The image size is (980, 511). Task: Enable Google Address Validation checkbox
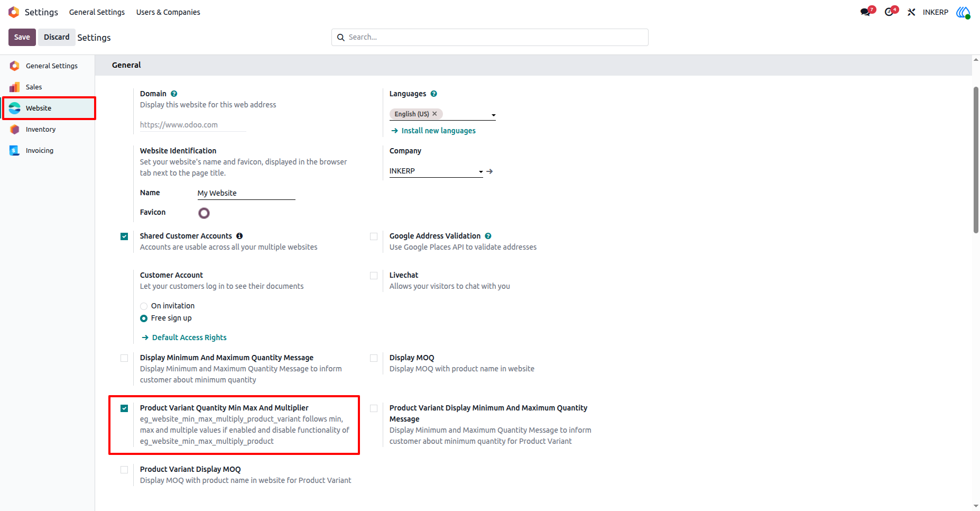(x=374, y=236)
